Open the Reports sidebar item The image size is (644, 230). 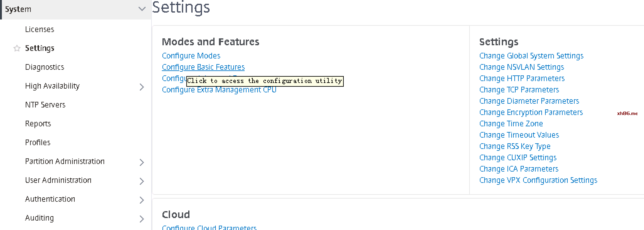(x=38, y=124)
